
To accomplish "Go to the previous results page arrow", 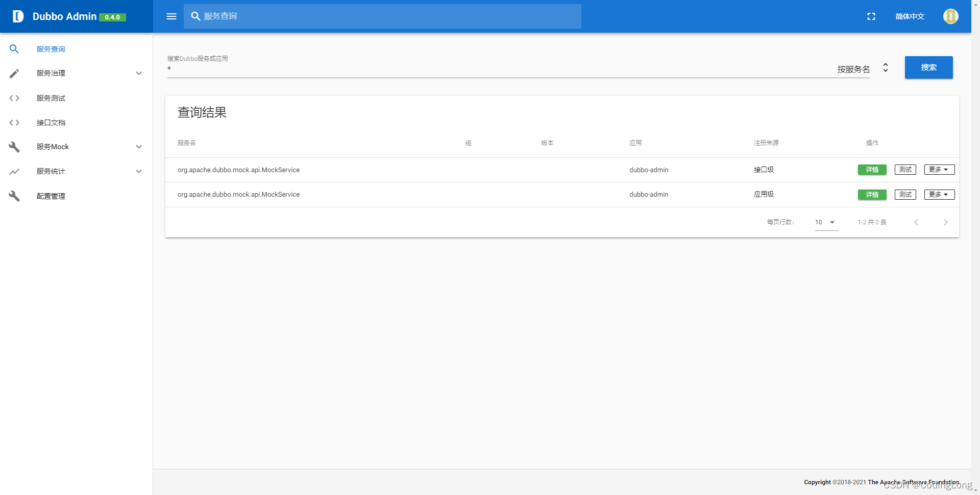I will pos(916,222).
